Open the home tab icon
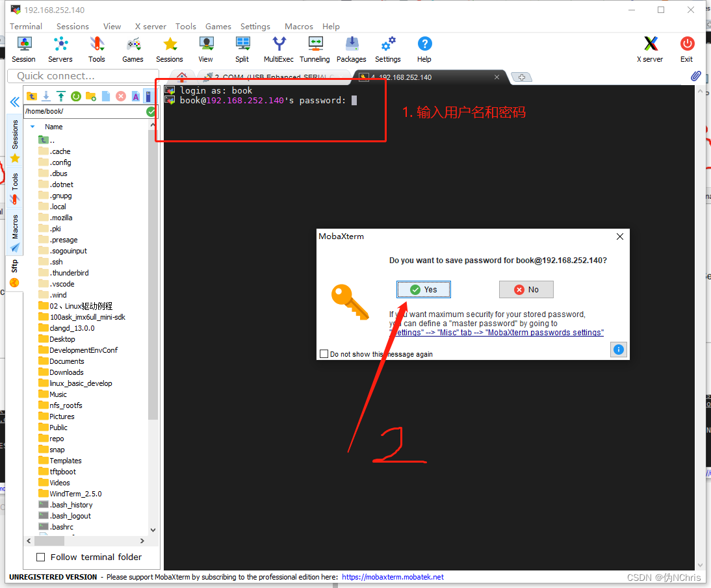Screen dimensions: 711x588 coord(182,76)
